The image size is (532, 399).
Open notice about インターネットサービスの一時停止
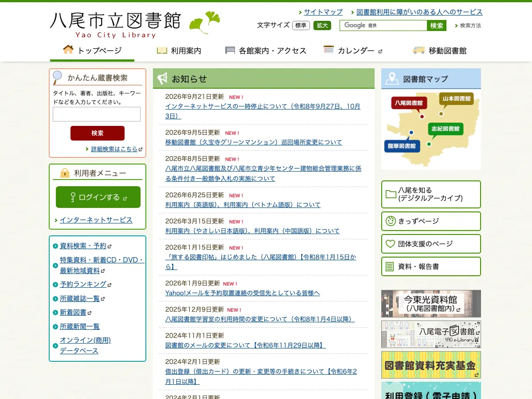[263, 111]
